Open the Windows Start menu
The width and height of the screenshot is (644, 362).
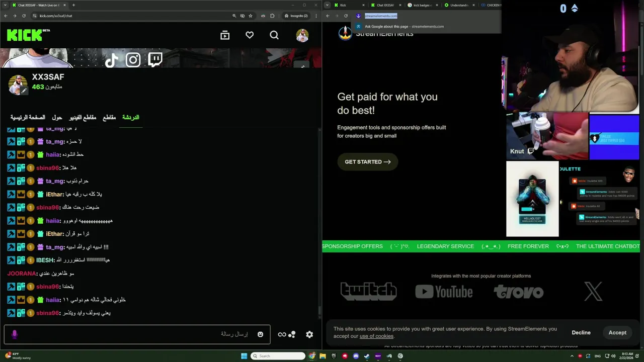244,356
